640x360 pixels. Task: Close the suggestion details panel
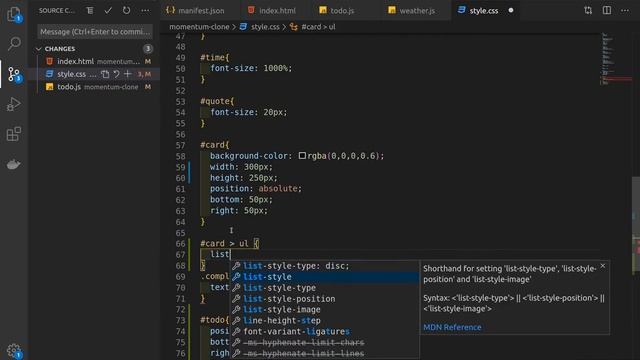pyautogui.click(x=603, y=266)
